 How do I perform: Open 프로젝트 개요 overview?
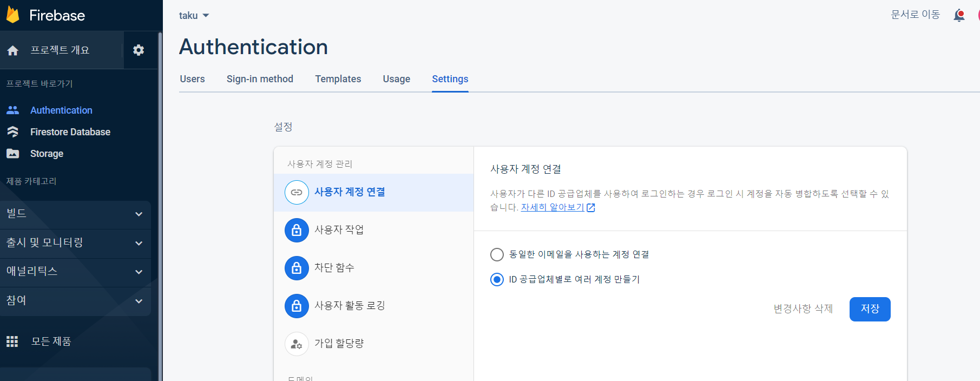click(62, 50)
